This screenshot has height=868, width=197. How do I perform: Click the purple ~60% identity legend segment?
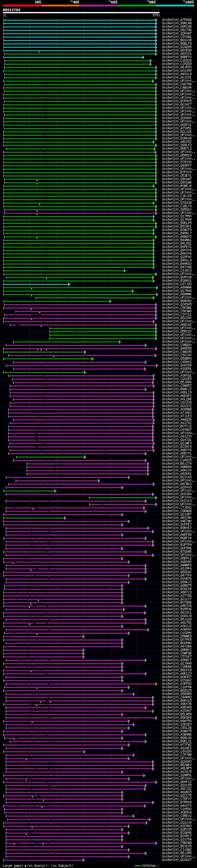(99, 5)
